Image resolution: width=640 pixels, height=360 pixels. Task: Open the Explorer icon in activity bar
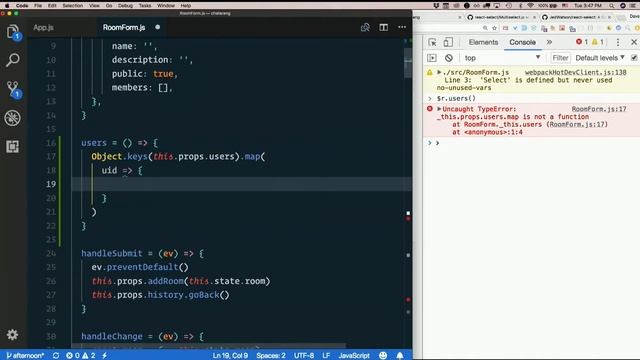(x=13, y=32)
